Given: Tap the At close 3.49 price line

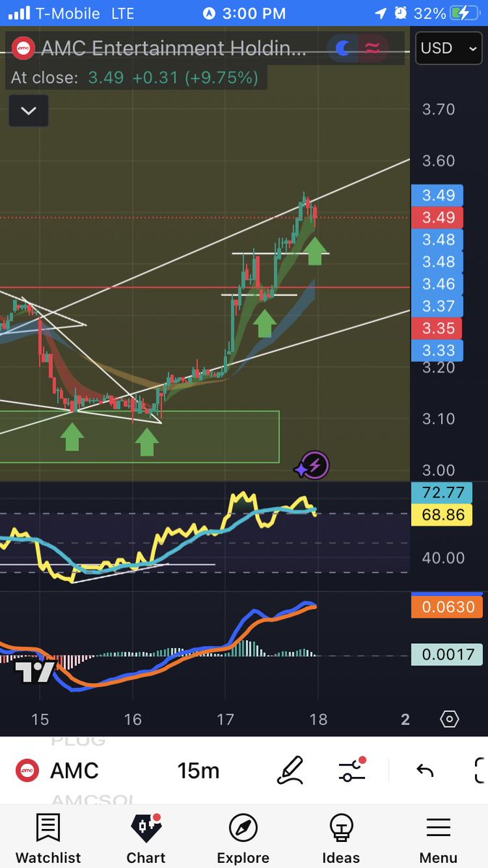Looking at the screenshot, I should (134, 77).
